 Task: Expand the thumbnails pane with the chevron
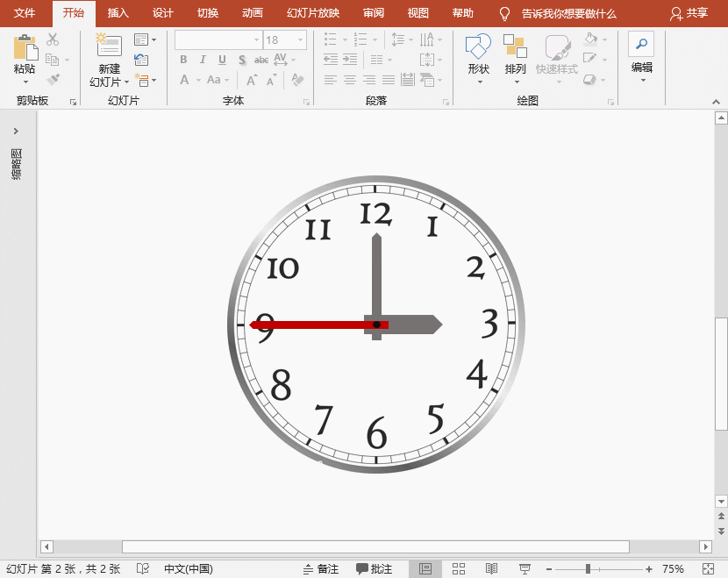coord(16,132)
